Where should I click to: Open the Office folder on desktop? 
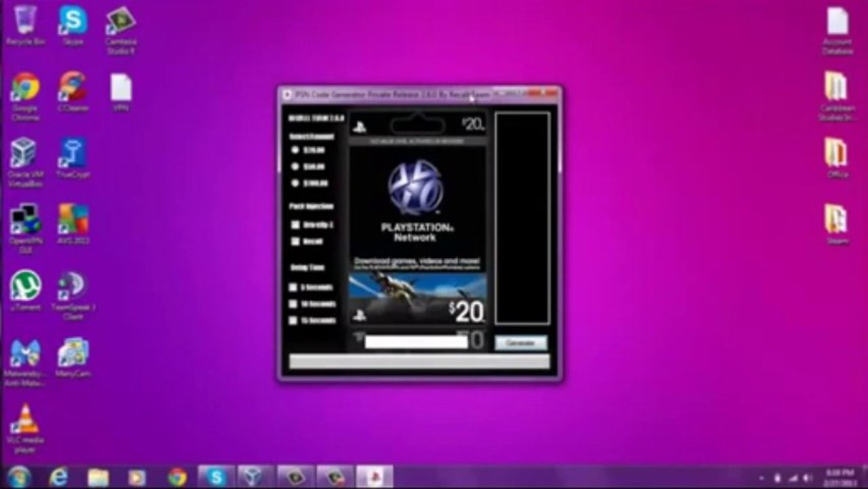pyautogui.click(x=837, y=158)
